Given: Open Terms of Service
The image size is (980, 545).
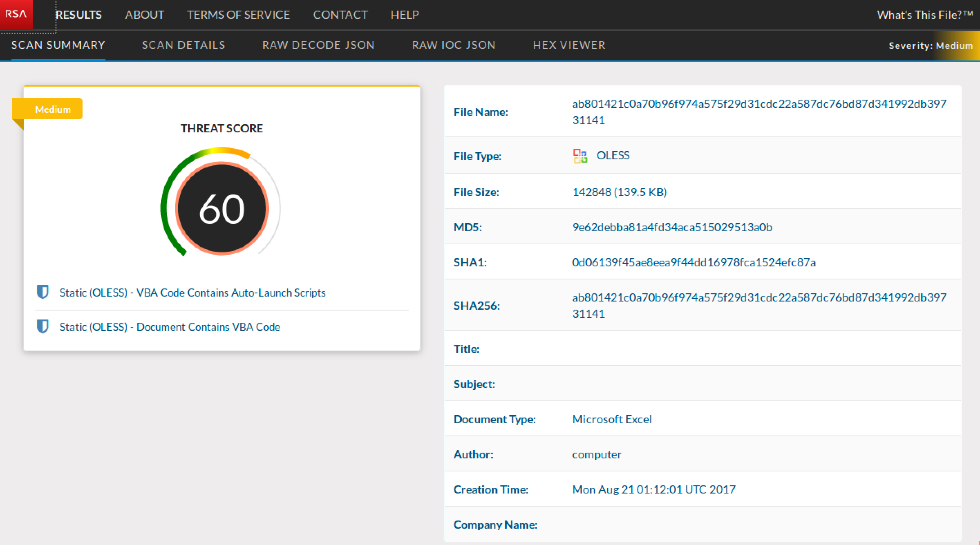Looking at the screenshot, I should point(238,15).
